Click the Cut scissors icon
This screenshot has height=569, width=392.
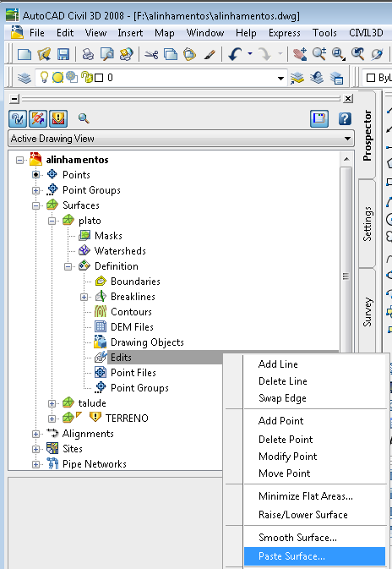click(x=151, y=55)
